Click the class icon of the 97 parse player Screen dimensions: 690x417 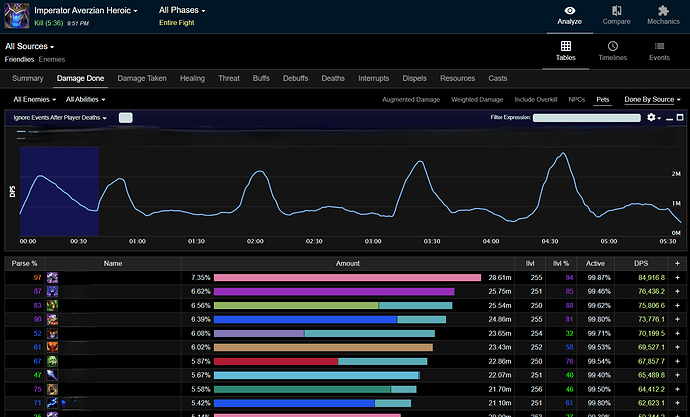(x=52, y=278)
